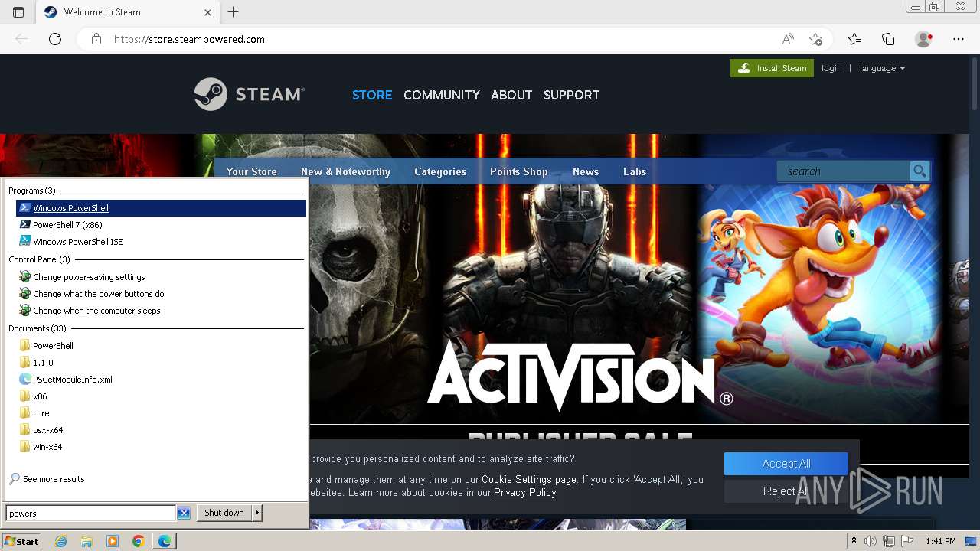Open the New & Noteworthy tab
Viewport: 980px width, 551px height.
[x=346, y=171]
